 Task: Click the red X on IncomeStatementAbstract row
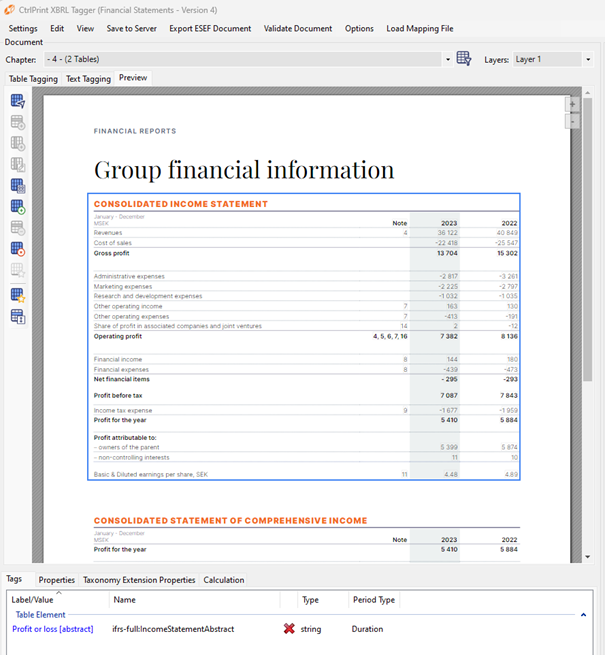pyautogui.click(x=289, y=628)
